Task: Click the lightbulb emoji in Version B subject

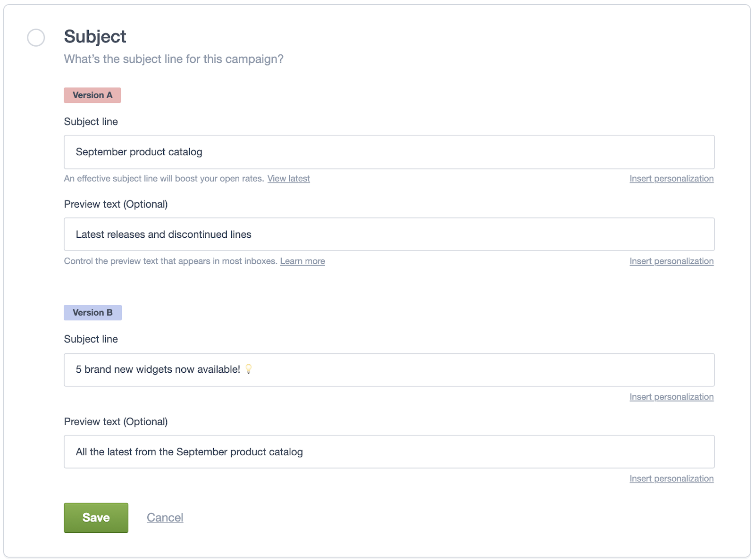Action: click(249, 369)
